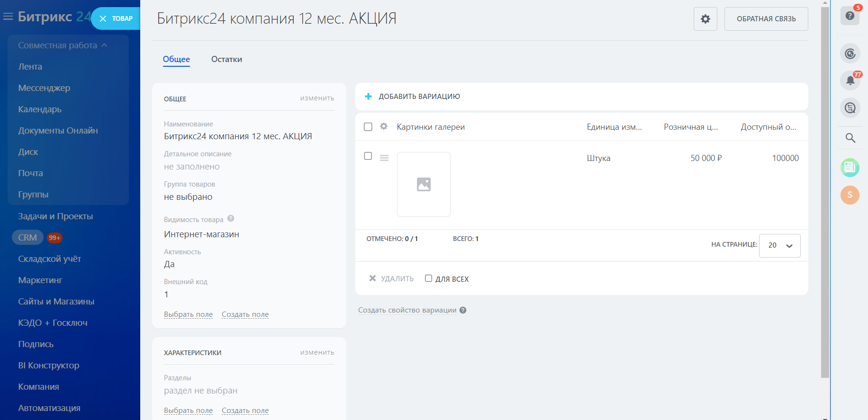Open the green news feed avatar icon
Image resolution: width=868 pixels, height=420 pixels.
(x=850, y=168)
